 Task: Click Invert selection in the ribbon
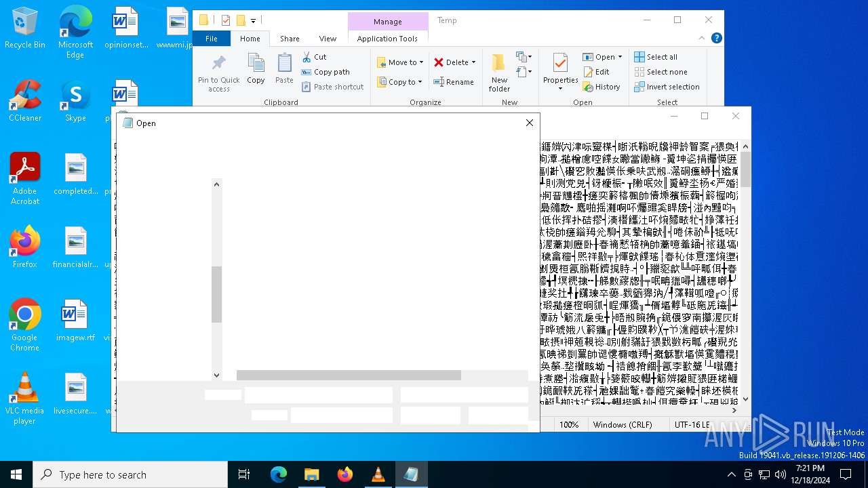667,87
